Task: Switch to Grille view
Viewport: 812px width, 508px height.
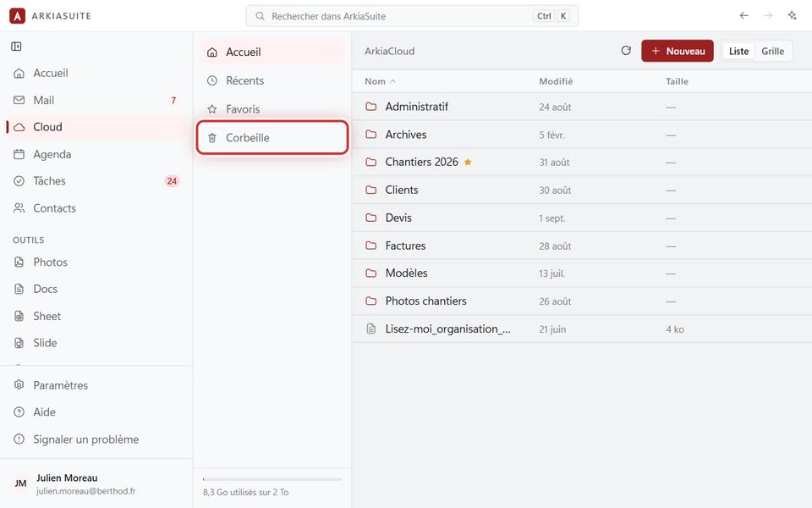Action: pos(772,51)
